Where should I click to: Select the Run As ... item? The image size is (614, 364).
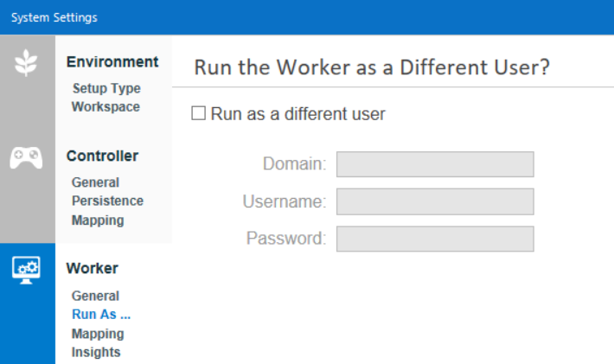[101, 315]
